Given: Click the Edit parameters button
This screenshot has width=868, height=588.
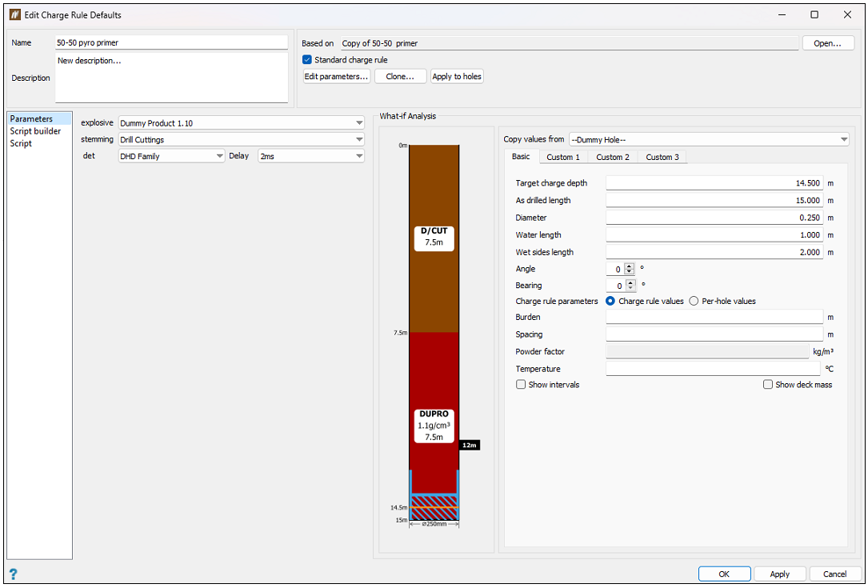Looking at the screenshot, I should click(336, 77).
